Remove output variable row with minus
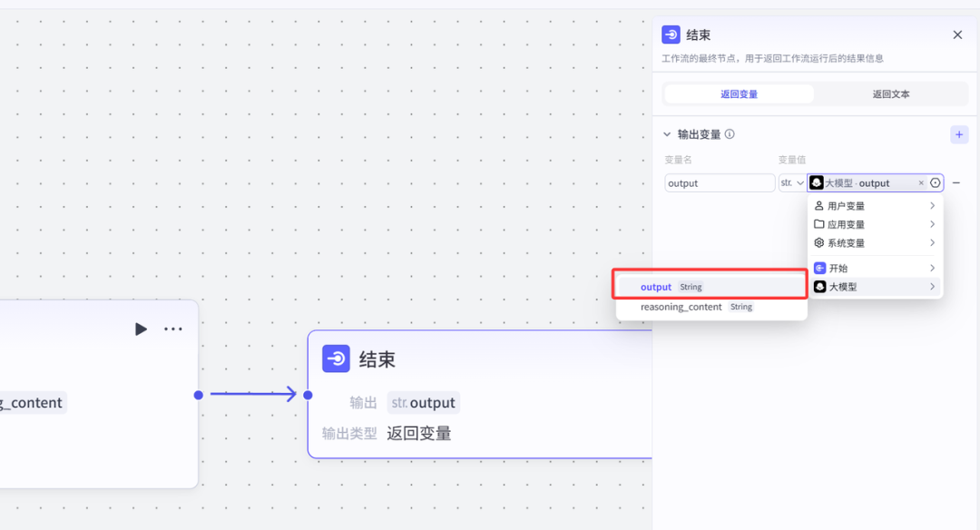This screenshot has height=530, width=980. (x=956, y=183)
